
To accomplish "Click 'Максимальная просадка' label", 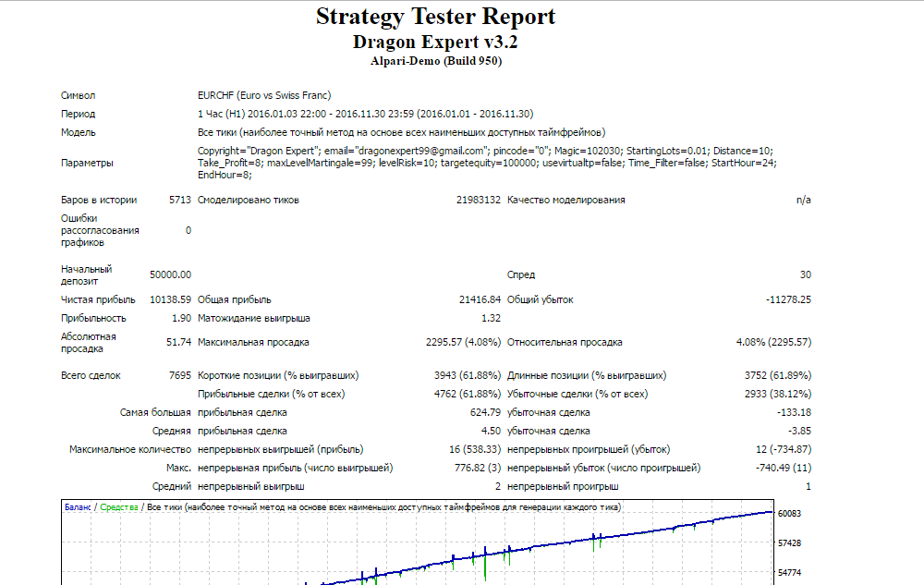I will point(253,342).
